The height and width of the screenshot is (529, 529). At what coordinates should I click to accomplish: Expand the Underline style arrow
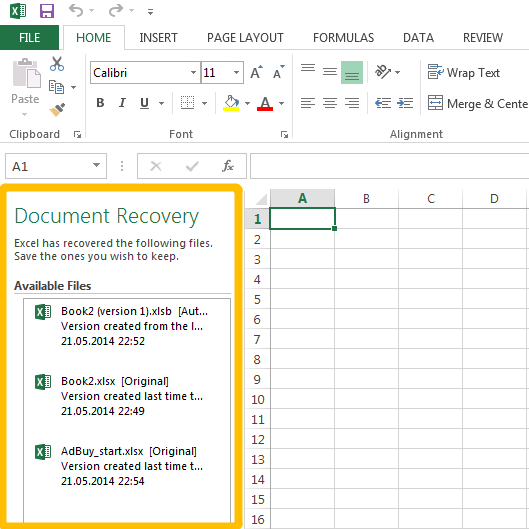tap(162, 103)
